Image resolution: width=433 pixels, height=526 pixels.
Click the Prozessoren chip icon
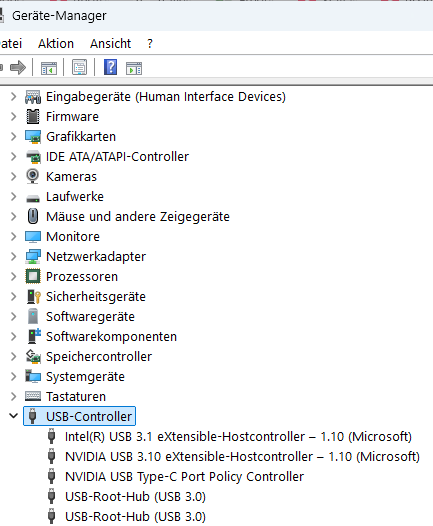pyautogui.click(x=33, y=276)
